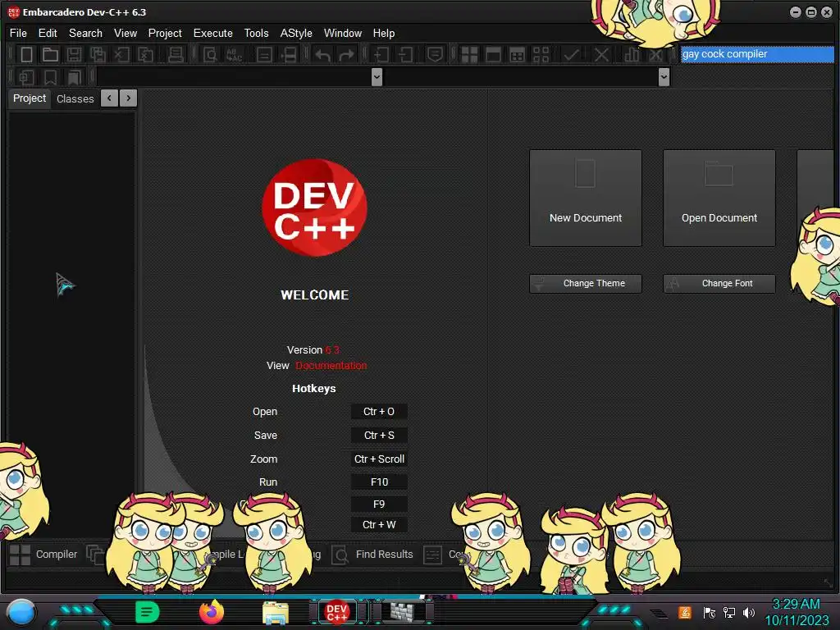Screen dimensions: 840x630
Task: Open the first class browser dropdown
Action: click(x=377, y=77)
